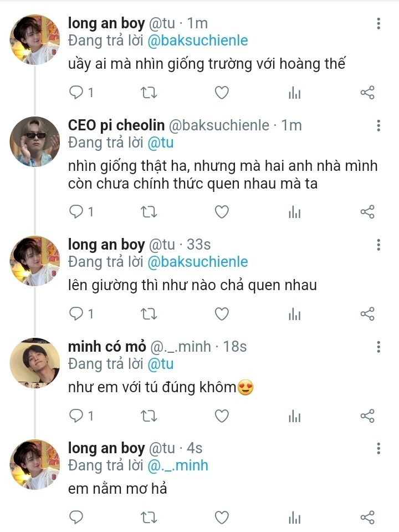Open CEO pi cheolin's avatar

pos(35,141)
